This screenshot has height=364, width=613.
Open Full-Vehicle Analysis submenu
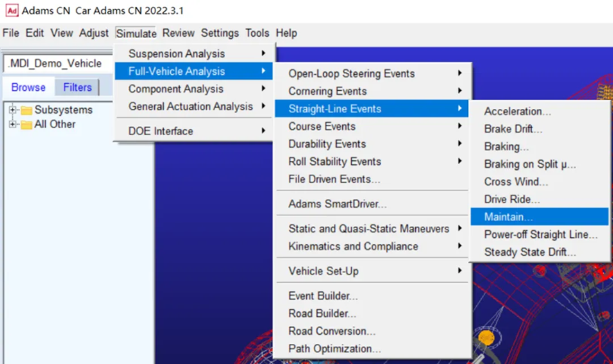(x=194, y=71)
